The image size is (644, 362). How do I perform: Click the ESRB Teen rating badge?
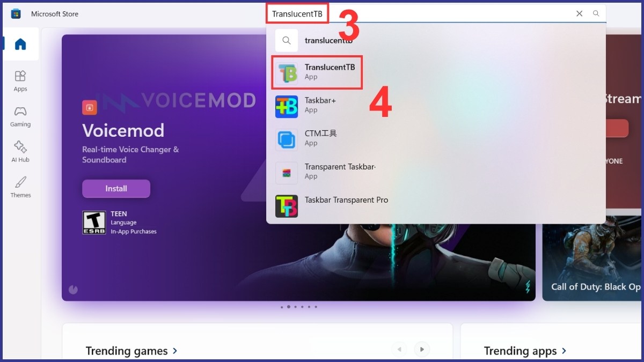(x=94, y=222)
